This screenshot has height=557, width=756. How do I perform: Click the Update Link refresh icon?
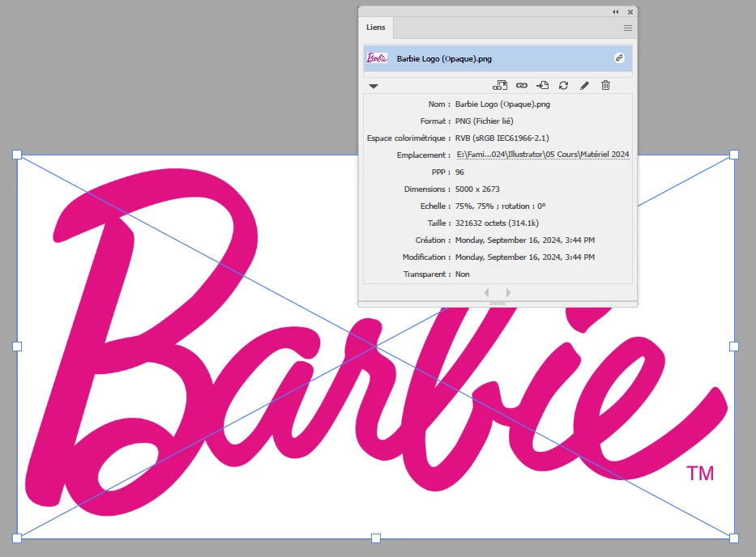pyautogui.click(x=563, y=85)
